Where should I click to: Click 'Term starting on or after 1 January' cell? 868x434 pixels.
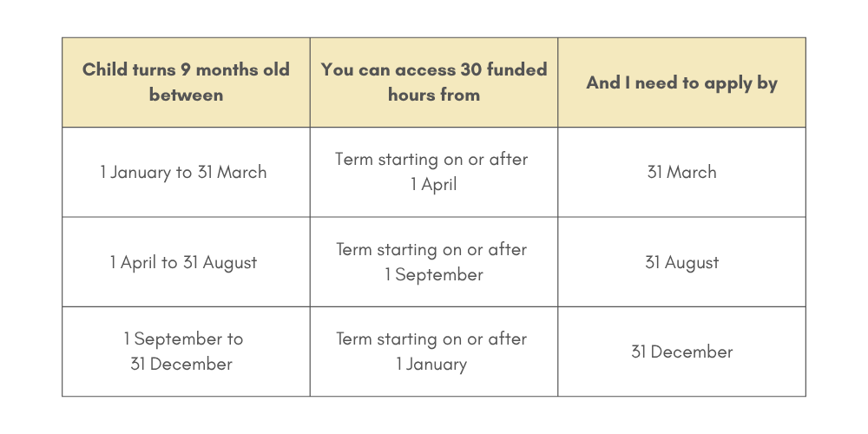(x=434, y=352)
